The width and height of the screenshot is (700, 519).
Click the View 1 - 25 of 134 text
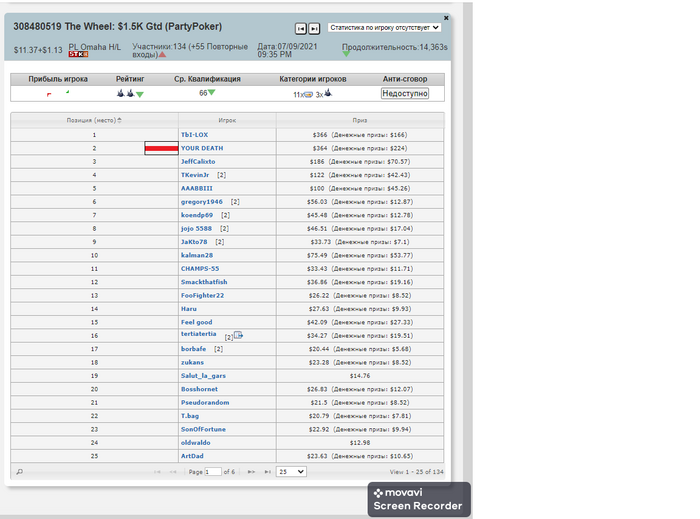417,472
